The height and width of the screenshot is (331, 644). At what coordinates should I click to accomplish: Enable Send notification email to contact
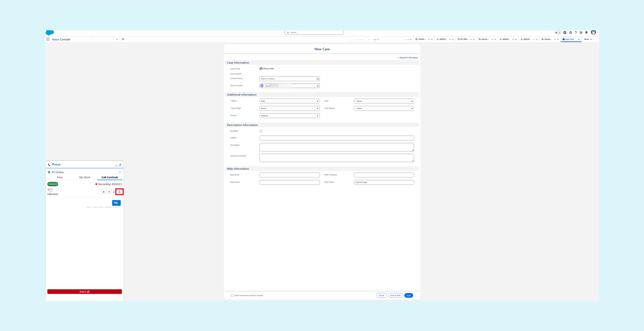point(232,295)
